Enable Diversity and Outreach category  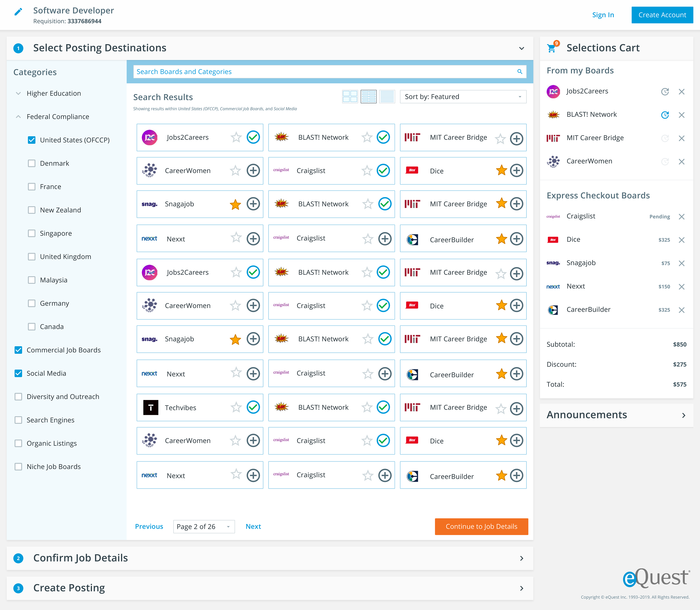[18, 397]
